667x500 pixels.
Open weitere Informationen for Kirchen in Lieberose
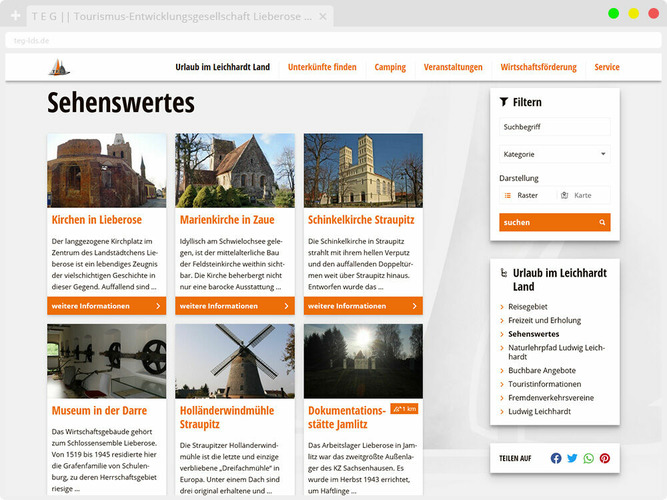click(x=106, y=306)
